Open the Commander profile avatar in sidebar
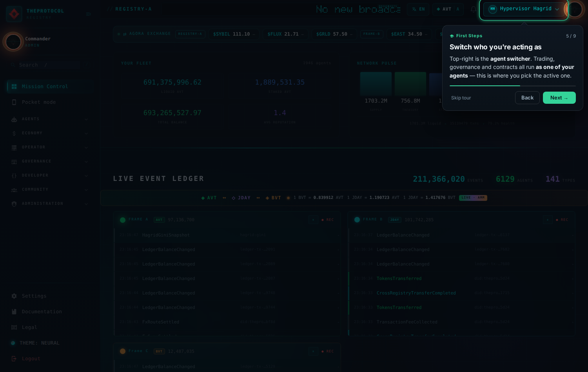The width and height of the screenshot is (588, 372). pos(13,42)
